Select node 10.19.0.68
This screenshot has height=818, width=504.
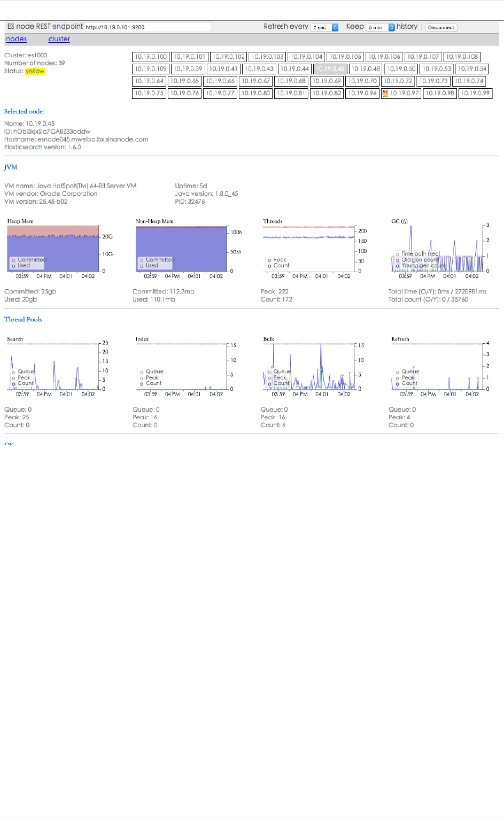tap(291, 81)
